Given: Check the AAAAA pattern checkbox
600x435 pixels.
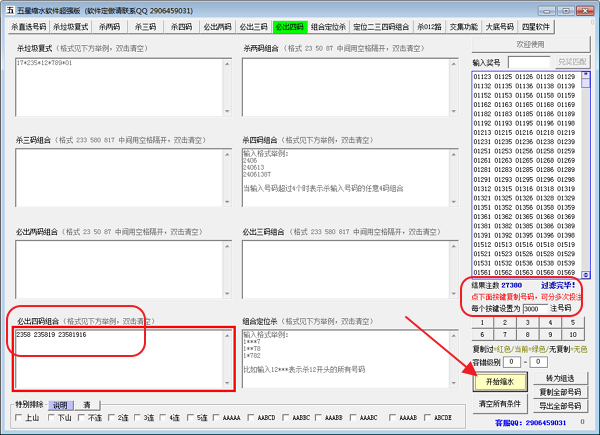Looking at the screenshot, I should [x=213, y=417].
